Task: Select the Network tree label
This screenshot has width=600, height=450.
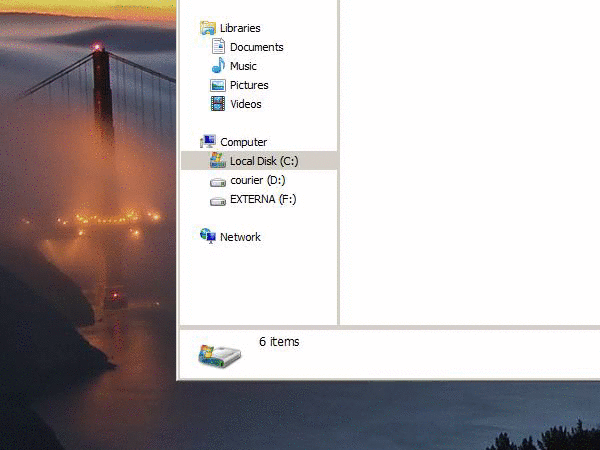Action: [x=240, y=237]
